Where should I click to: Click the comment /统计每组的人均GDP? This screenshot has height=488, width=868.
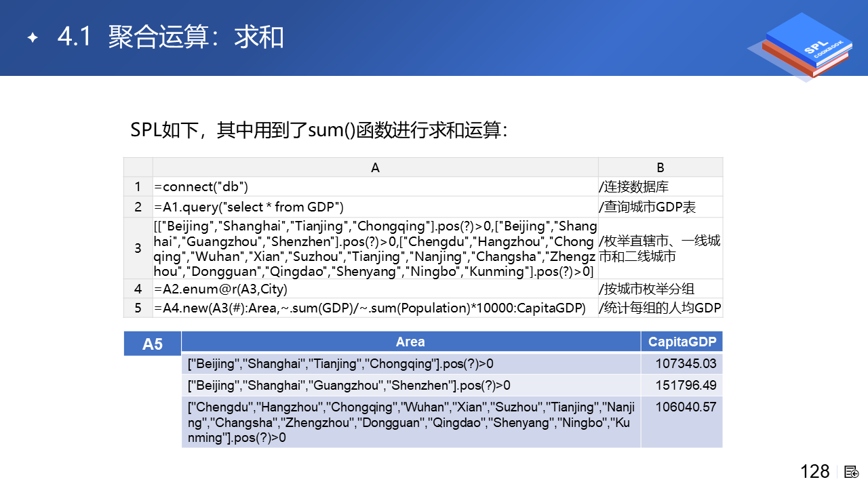pos(660,308)
